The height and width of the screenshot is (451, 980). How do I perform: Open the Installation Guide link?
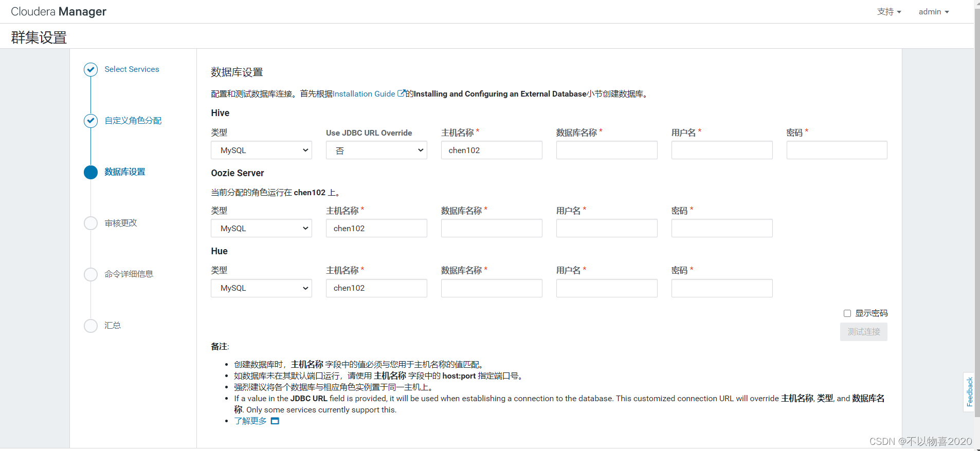tap(364, 94)
